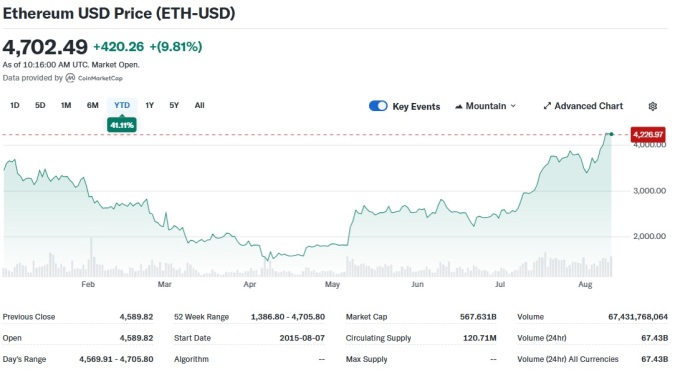This screenshot has height=375, width=680.
Task: Click the Circulating Supply value 120.71M
Action: [480, 338]
